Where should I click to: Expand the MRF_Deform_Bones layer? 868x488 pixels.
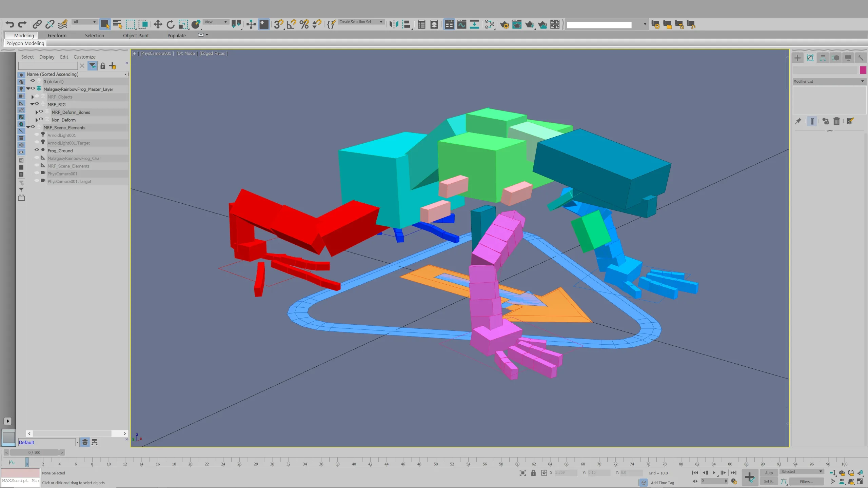pos(37,112)
